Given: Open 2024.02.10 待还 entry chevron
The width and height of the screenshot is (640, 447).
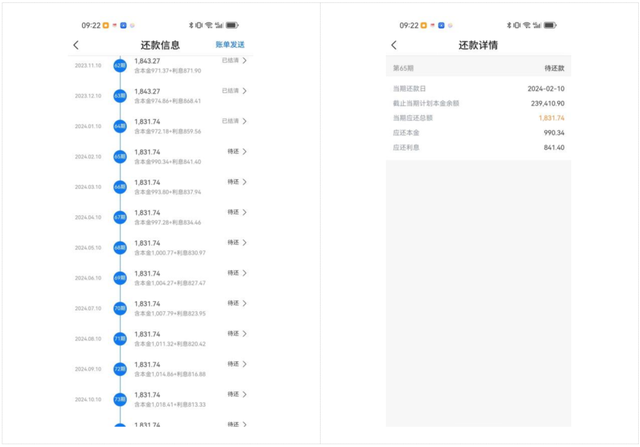Looking at the screenshot, I should [244, 151].
